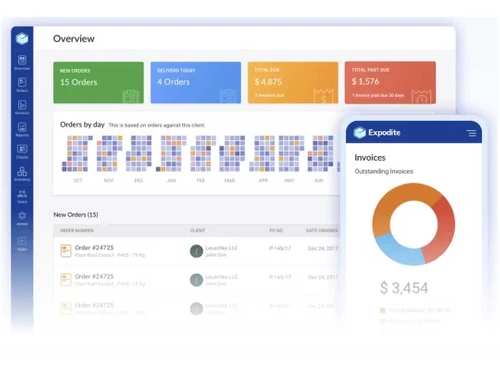Click the APR month label
This screenshot has width=500, height=375.
click(263, 180)
